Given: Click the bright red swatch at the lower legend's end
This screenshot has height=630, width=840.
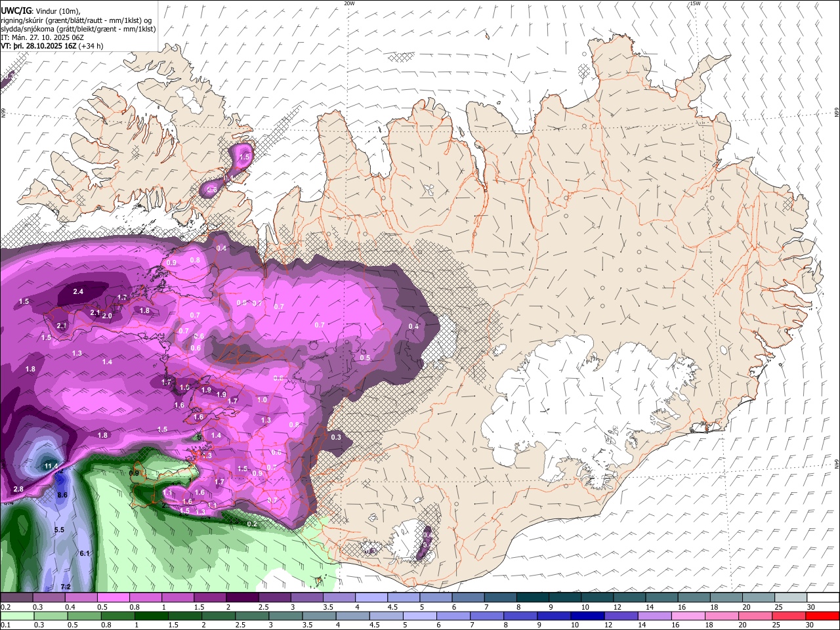Looking at the screenshot, I should coord(822,616).
